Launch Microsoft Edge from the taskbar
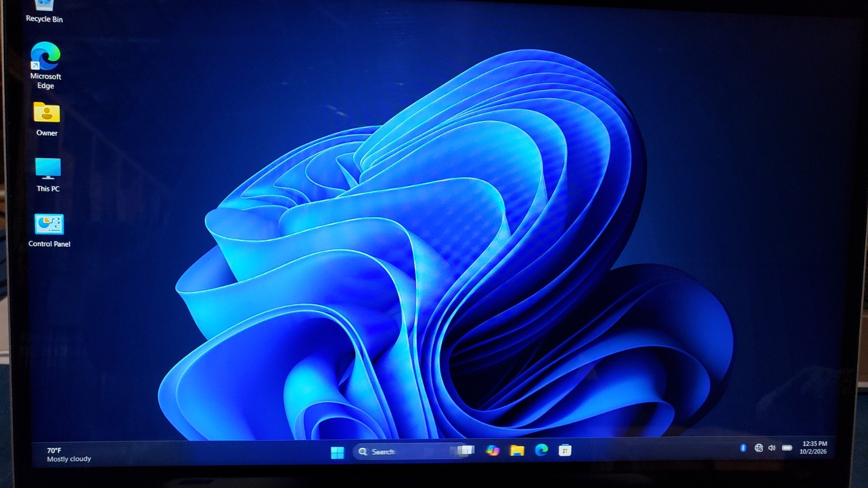The width and height of the screenshot is (868, 488). 541,450
